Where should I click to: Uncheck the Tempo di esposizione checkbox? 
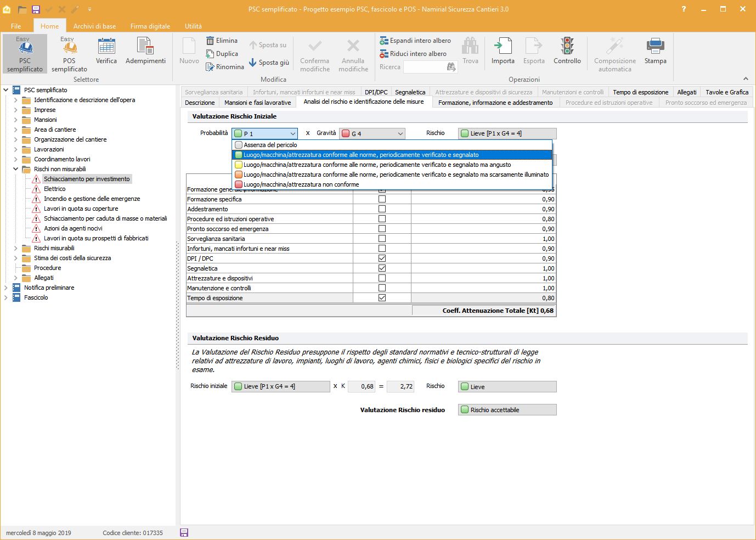382,298
